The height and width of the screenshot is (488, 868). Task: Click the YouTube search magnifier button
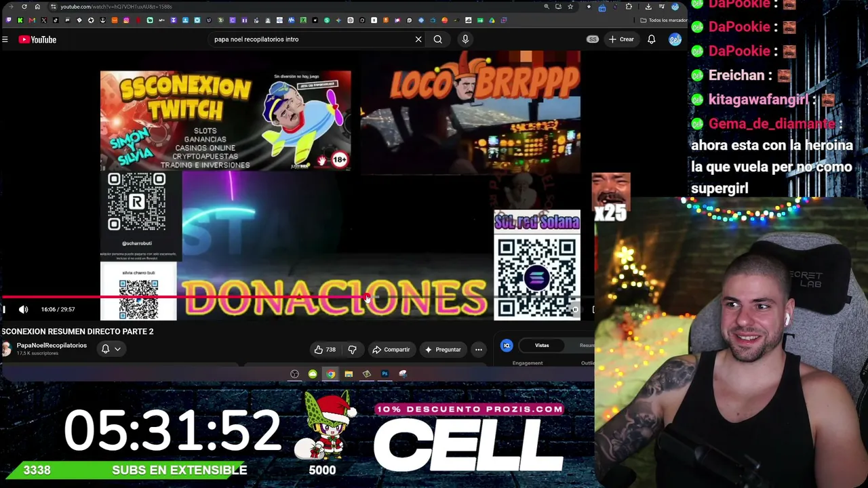point(438,39)
